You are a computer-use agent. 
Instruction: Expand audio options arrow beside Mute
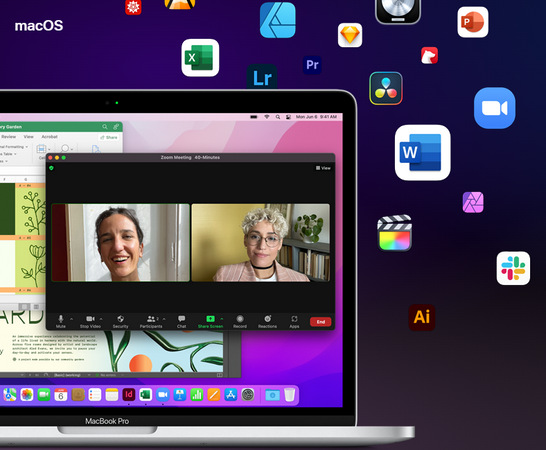71,319
